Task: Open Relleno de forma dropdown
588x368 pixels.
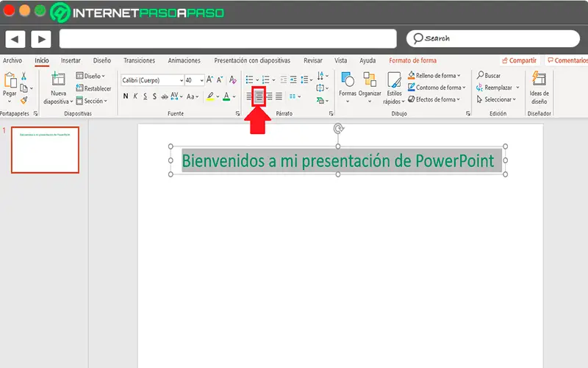Action: coord(434,76)
